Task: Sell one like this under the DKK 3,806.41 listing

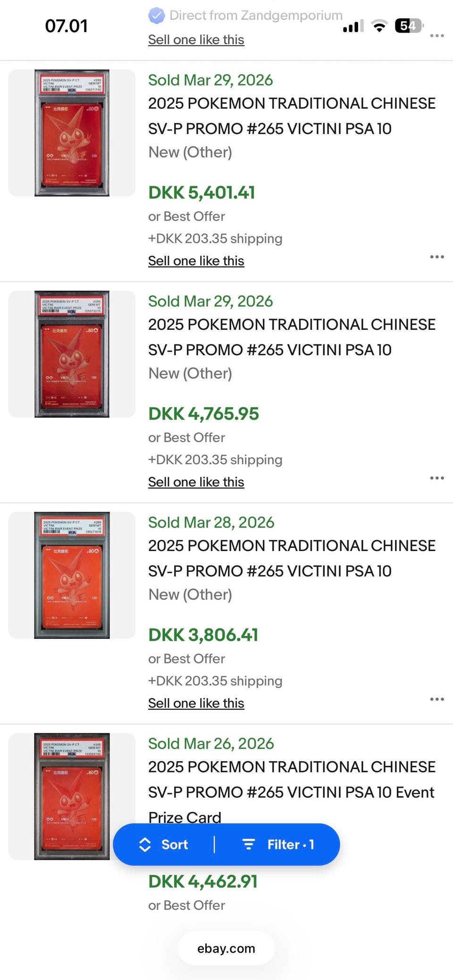Action: click(196, 704)
